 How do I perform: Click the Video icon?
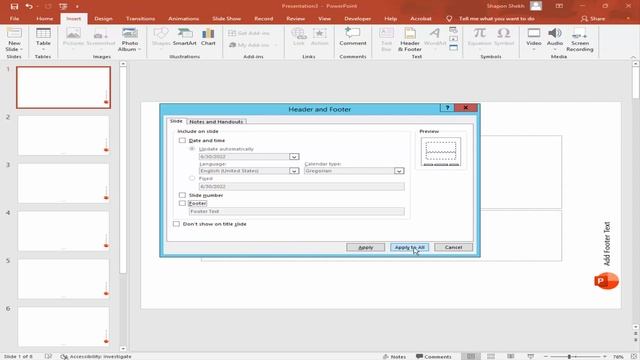(534, 39)
